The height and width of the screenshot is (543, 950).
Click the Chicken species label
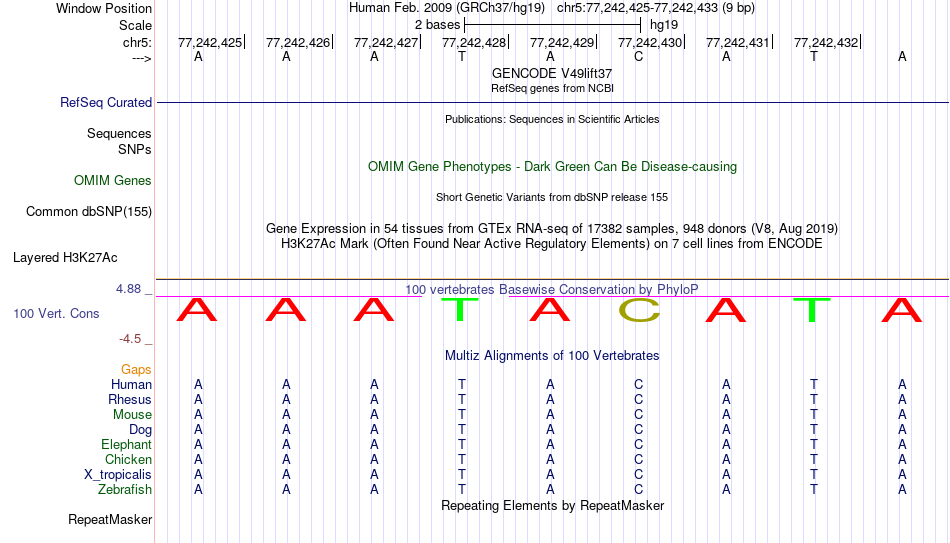(x=128, y=459)
